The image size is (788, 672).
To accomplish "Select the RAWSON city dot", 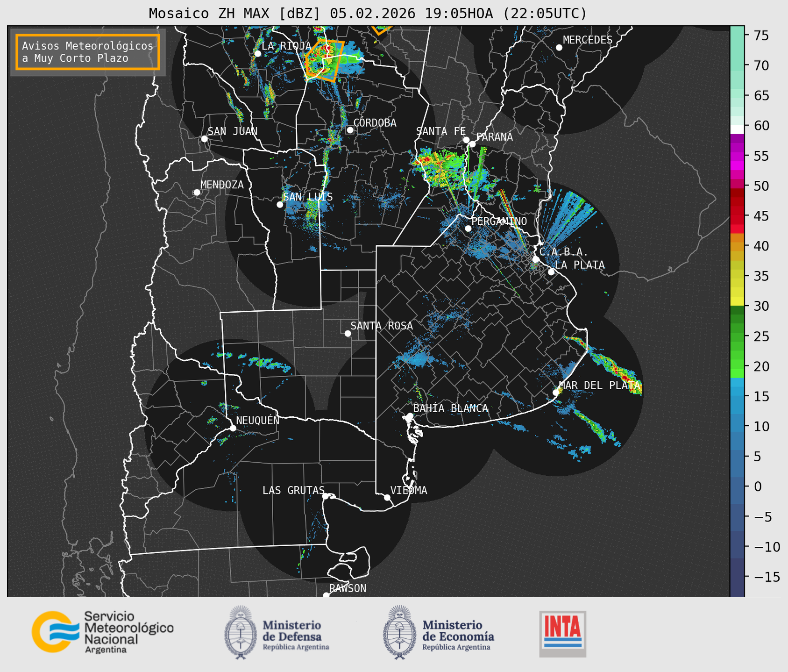I will point(326,595).
